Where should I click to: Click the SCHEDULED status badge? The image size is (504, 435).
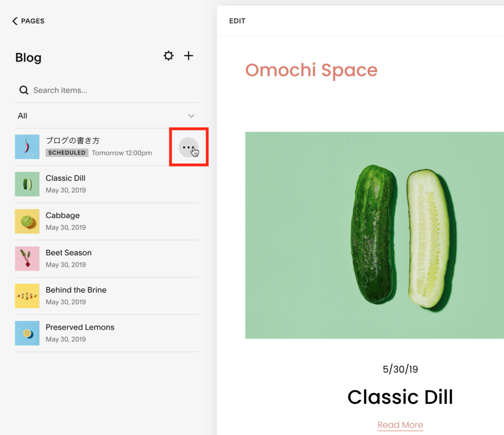[x=67, y=153]
